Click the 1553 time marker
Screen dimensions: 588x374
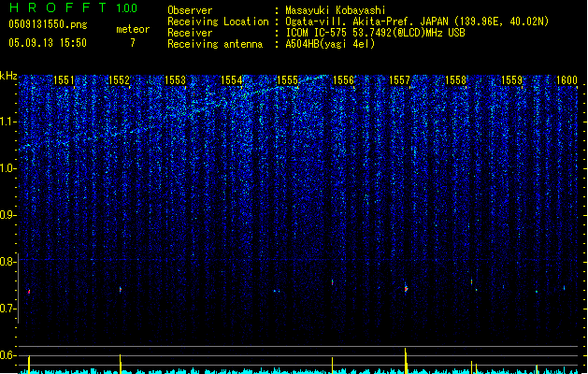175,79
